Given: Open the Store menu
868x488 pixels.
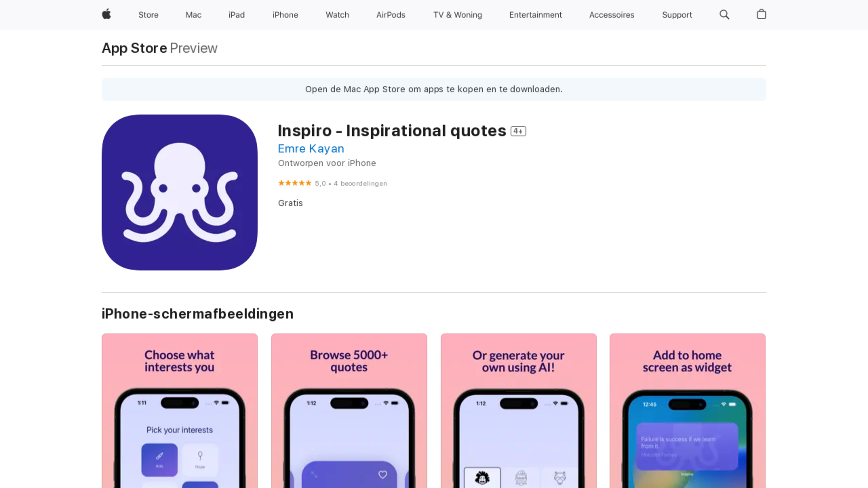Looking at the screenshot, I should 148,15.
